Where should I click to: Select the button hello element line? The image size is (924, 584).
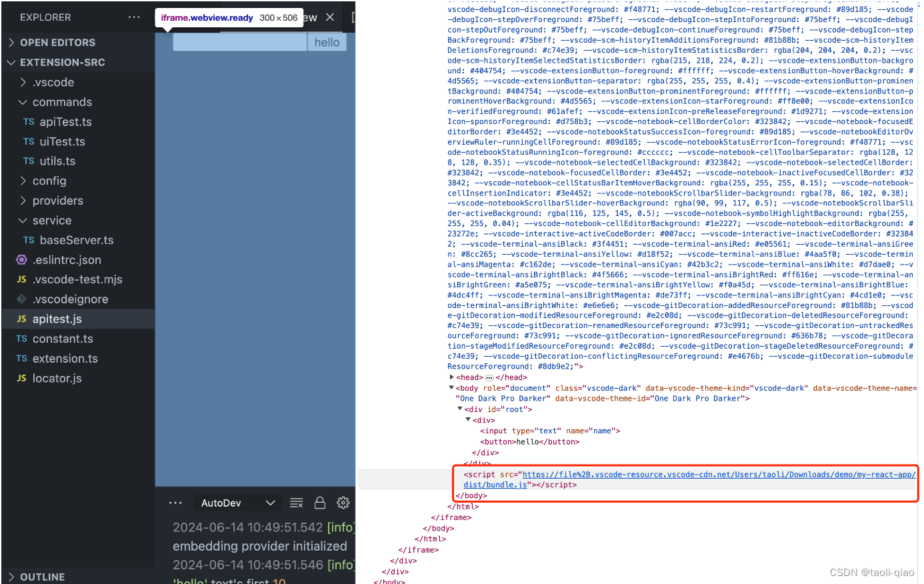(x=530, y=442)
